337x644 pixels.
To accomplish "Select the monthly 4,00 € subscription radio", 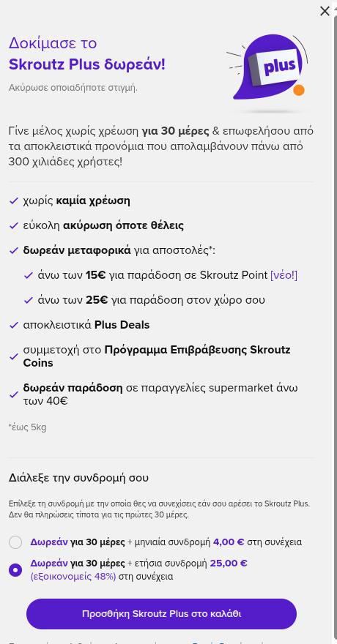I will click(x=15, y=542).
